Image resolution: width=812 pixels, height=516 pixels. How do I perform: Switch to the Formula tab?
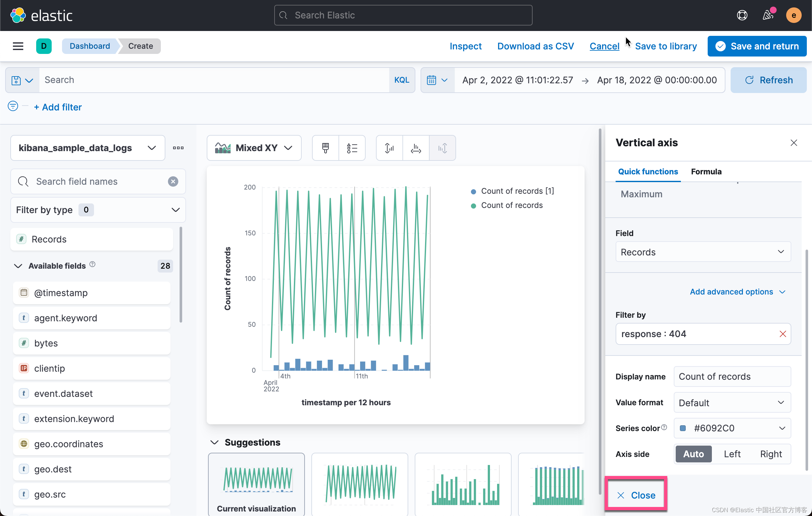click(706, 171)
